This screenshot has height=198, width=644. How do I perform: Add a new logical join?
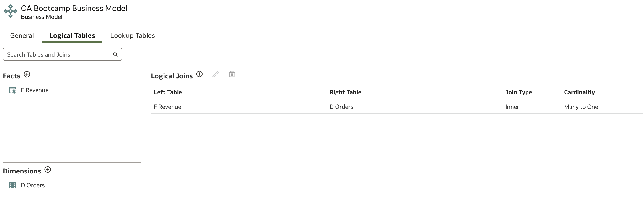click(200, 74)
